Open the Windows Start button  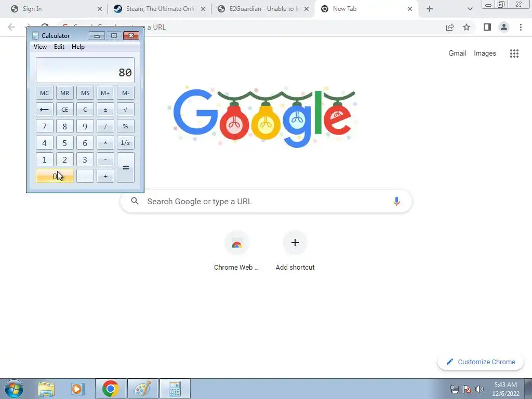pyautogui.click(x=14, y=389)
